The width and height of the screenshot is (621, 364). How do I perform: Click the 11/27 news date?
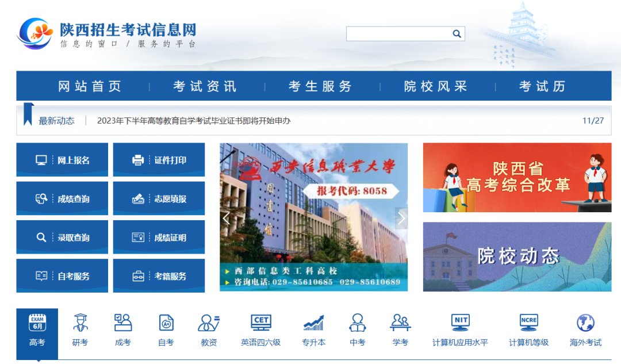pyautogui.click(x=593, y=121)
